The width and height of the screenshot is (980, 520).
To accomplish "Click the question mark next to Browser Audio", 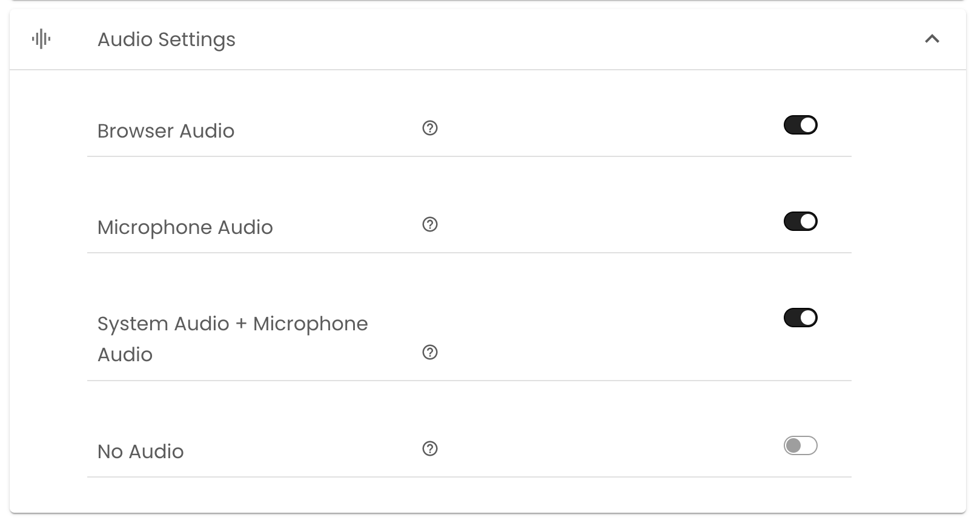I will tap(430, 128).
